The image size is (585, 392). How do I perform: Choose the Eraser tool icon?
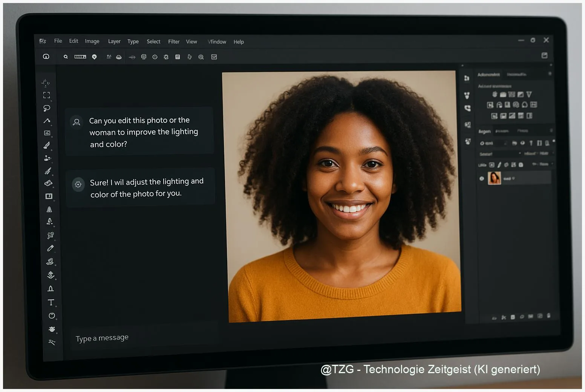pyautogui.click(x=48, y=183)
